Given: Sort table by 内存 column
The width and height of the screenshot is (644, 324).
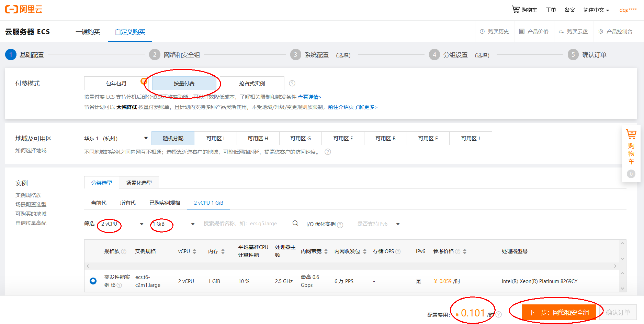Looking at the screenshot, I should (223, 251).
